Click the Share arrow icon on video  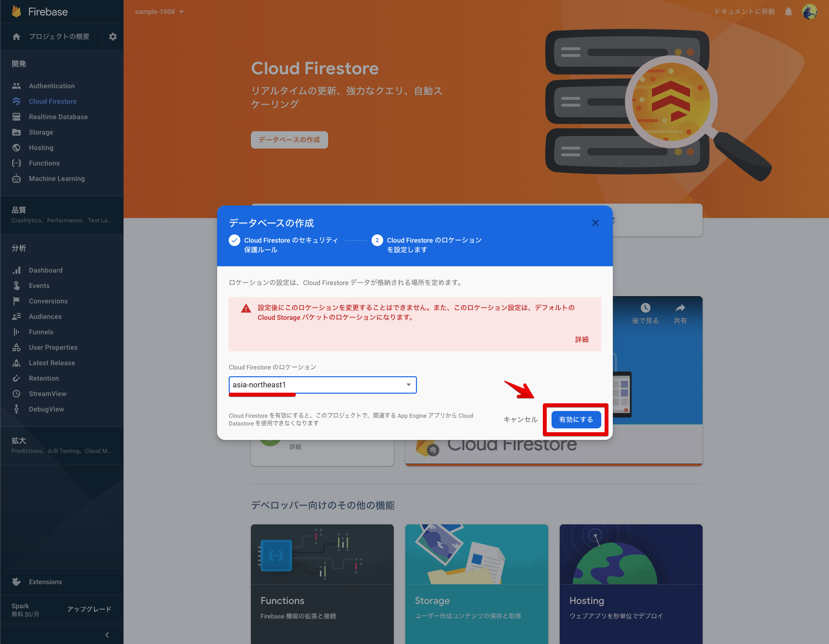tap(680, 308)
